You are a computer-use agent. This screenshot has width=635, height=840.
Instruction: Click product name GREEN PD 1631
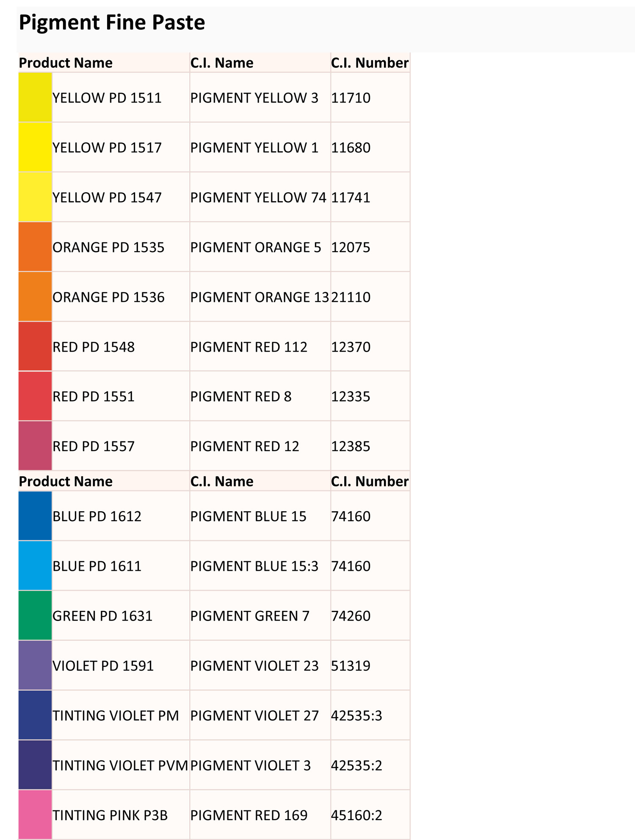[102, 616]
